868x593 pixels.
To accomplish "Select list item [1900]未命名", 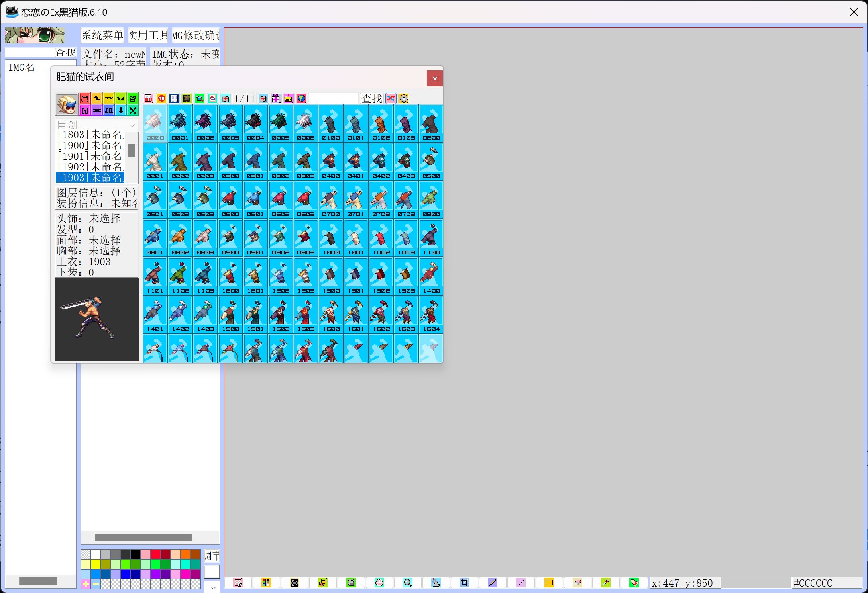I will 90,145.
